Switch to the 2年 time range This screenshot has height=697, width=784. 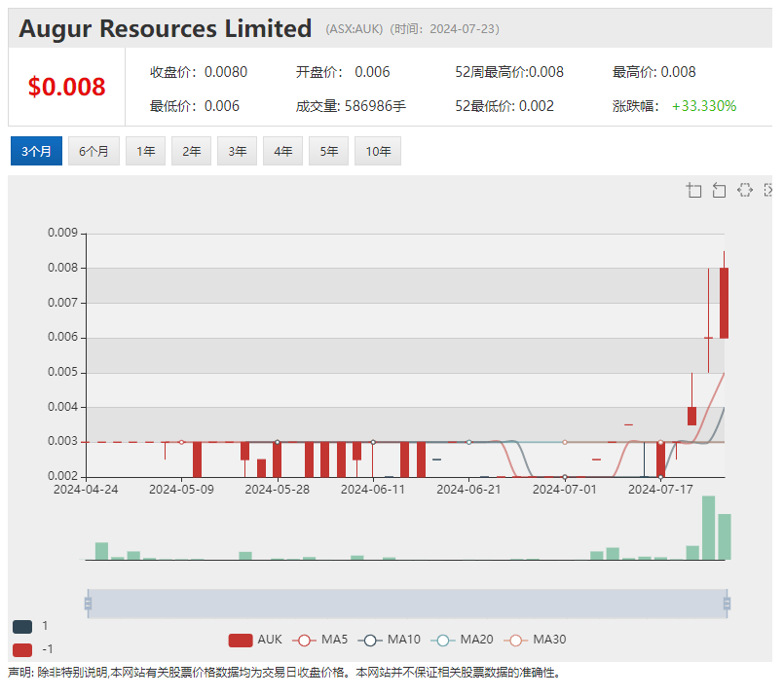192,151
